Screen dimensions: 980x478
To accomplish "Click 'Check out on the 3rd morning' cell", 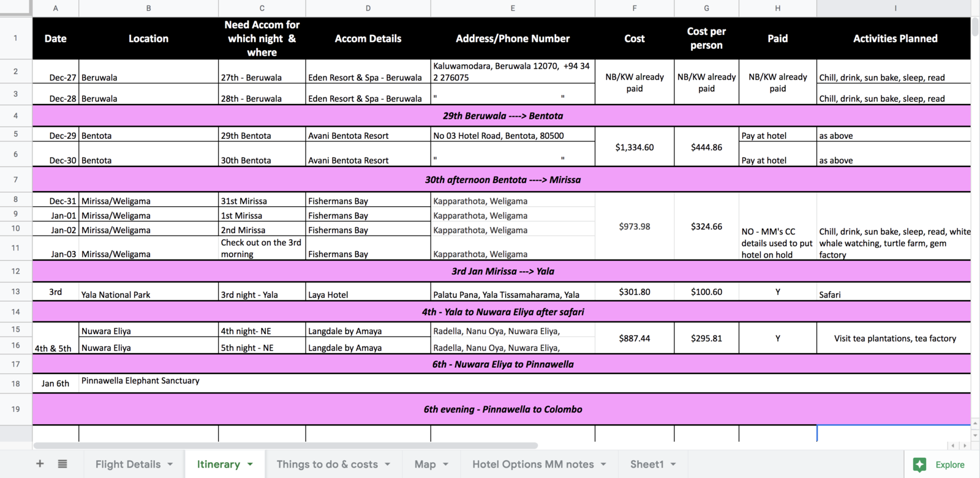I will (262, 248).
